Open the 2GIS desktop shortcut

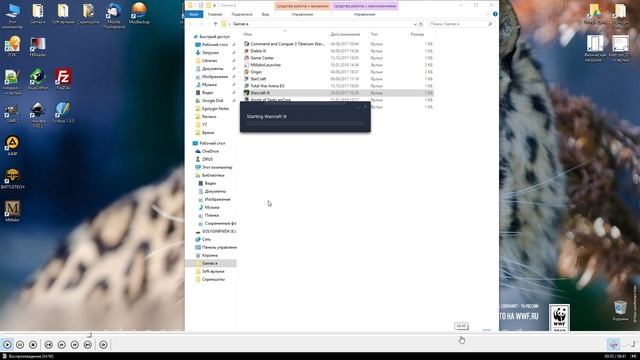click(x=12, y=46)
